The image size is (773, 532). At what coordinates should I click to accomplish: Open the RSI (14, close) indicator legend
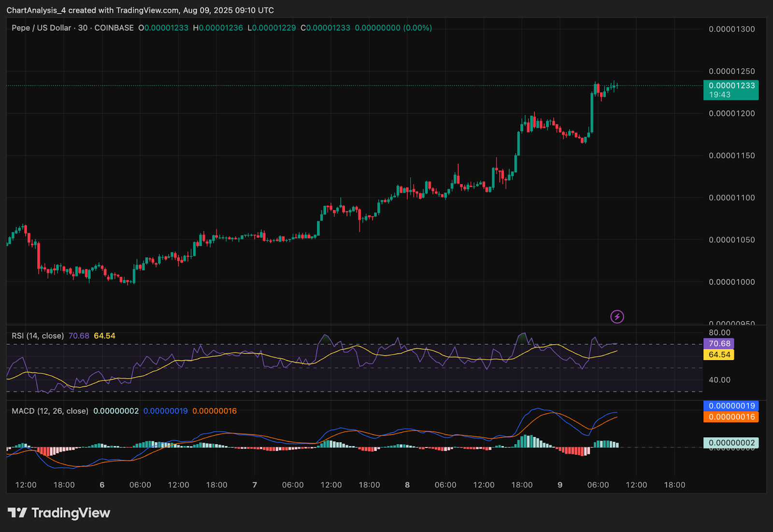(x=38, y=336)
